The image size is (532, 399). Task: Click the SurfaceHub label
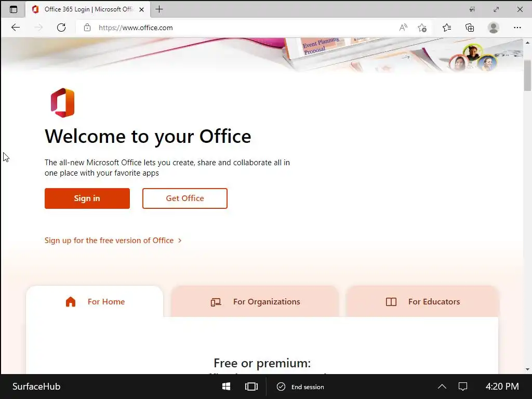36,387
